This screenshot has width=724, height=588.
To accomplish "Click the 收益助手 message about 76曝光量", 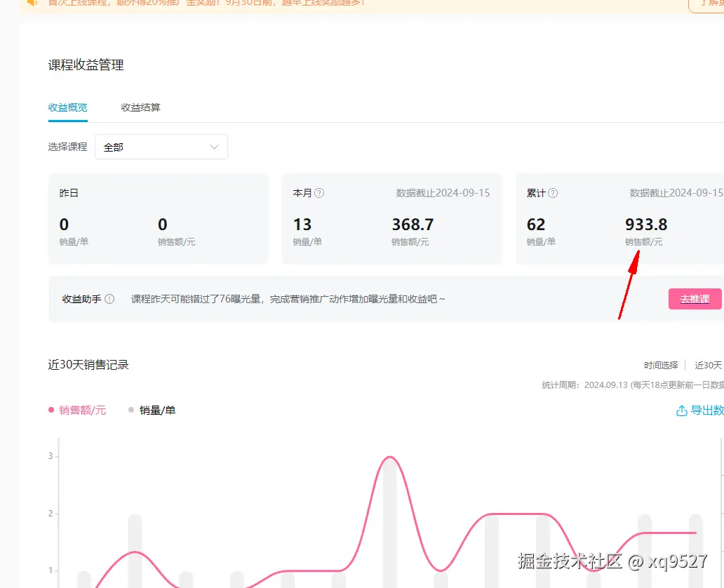I will coord(288,299).
